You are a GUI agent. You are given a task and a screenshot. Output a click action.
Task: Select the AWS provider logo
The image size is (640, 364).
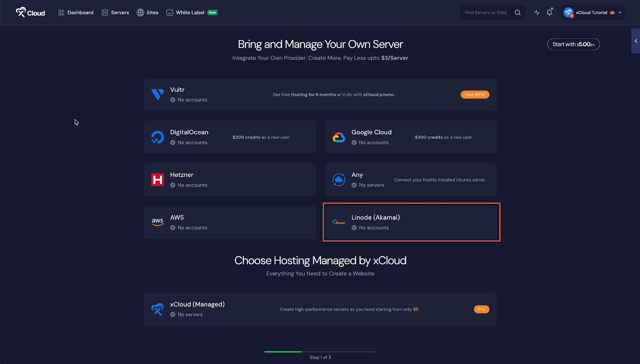(x=158, y=222)
